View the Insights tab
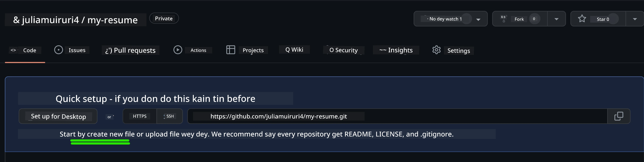Image resolution: width=644 pixels, height=162 pixels. coord(396,50)
